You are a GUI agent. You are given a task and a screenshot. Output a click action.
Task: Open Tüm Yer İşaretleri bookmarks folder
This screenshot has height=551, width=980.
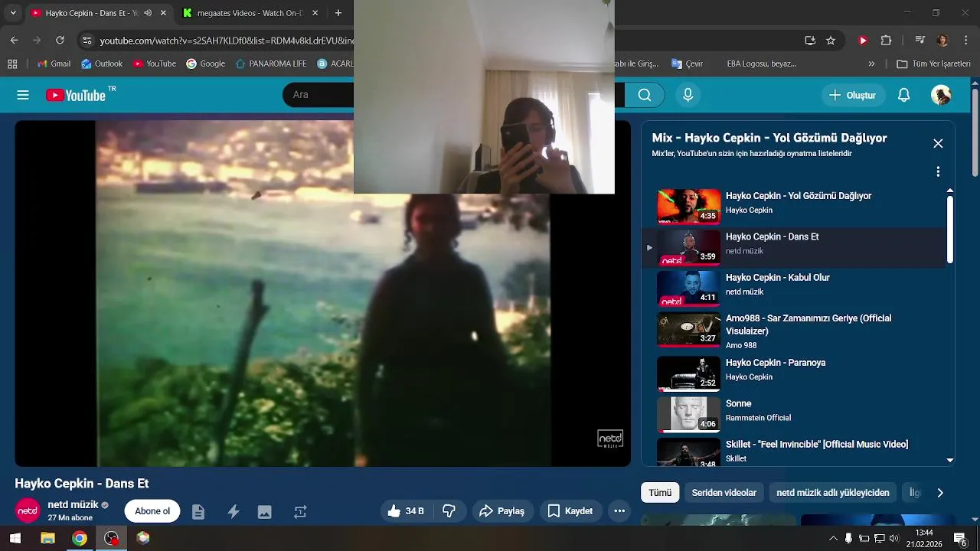pyautogui.click(x=933, y=64)
